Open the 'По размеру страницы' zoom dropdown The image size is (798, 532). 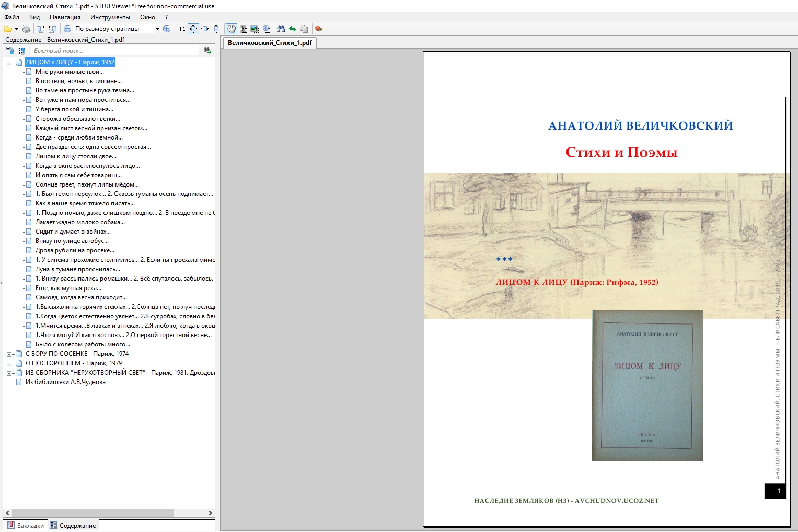pos(157,29)
